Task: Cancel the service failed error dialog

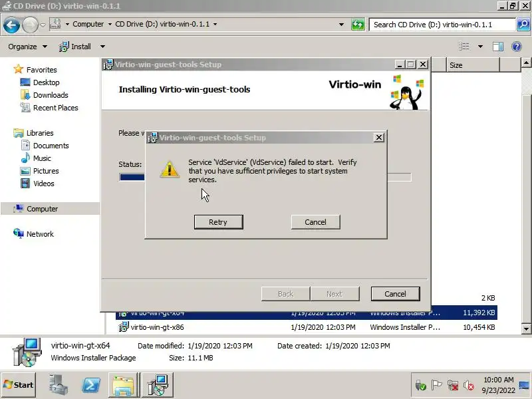Action: point(315,222)
